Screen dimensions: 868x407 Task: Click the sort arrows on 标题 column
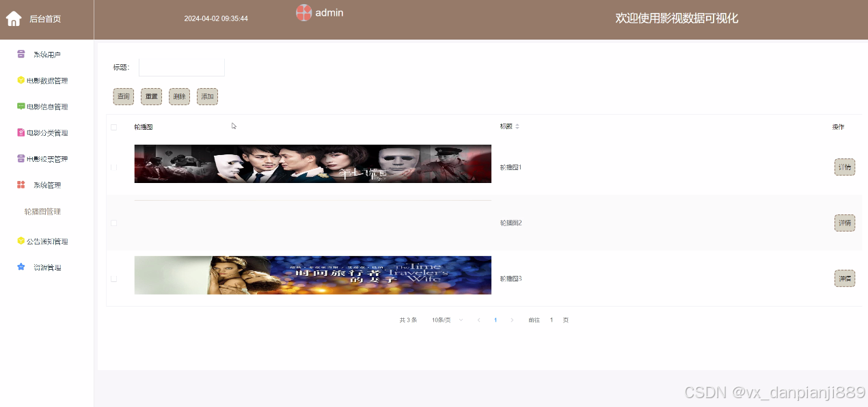517,126
